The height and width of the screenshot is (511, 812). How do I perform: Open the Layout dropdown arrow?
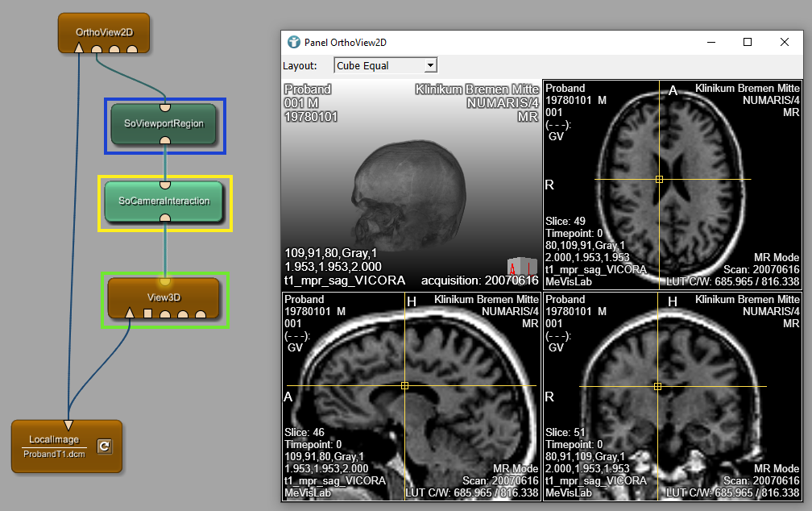(x=430, y=65)
